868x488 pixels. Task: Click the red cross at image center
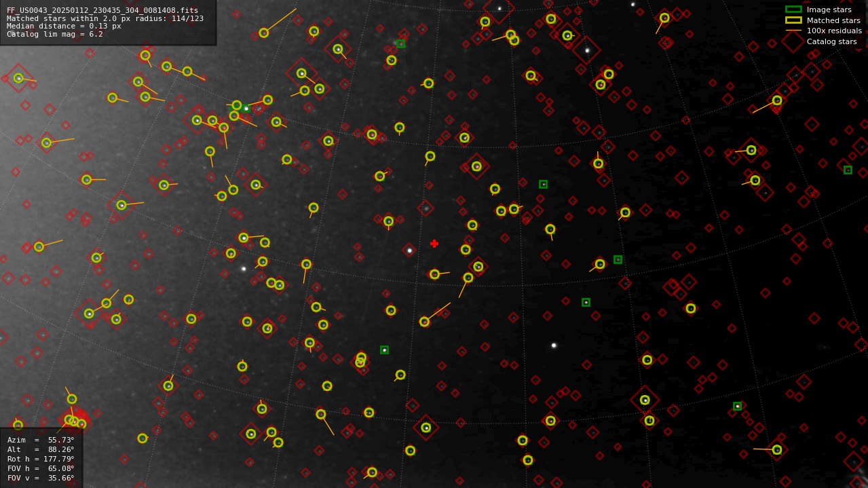[x=434, y=244]
